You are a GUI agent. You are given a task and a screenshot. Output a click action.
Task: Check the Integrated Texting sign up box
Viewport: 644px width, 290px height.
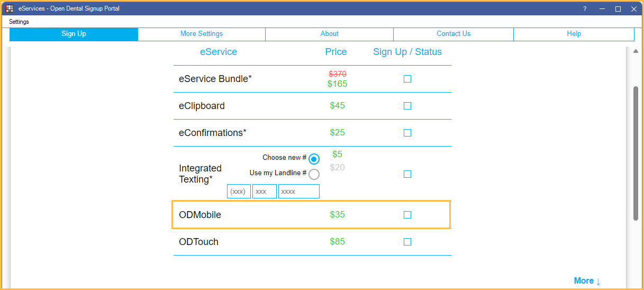tap(407, 174)
